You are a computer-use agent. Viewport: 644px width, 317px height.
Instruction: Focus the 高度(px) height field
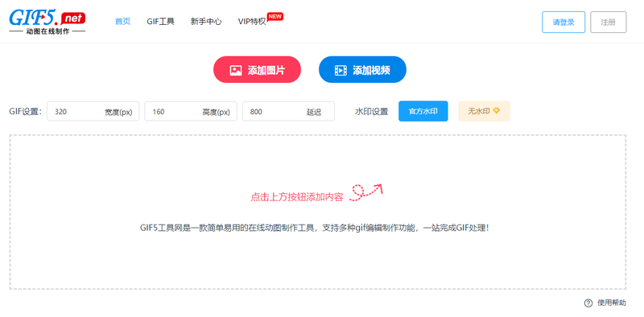(x=191, y=112)
